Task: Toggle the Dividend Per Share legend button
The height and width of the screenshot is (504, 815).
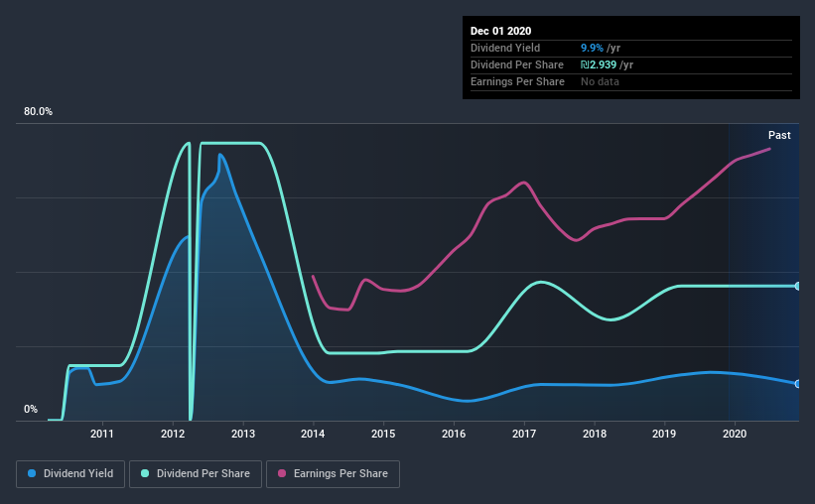Action: tap(196, 474)
